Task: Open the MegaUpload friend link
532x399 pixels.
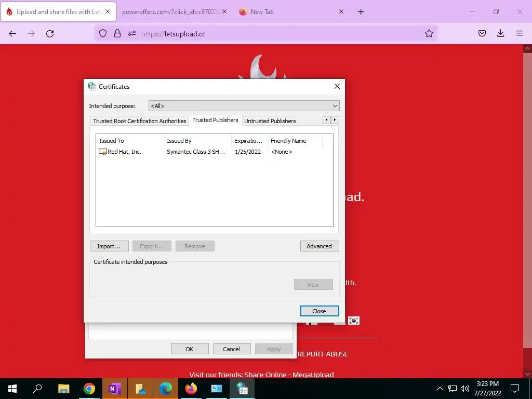Action: pos(313,375)
